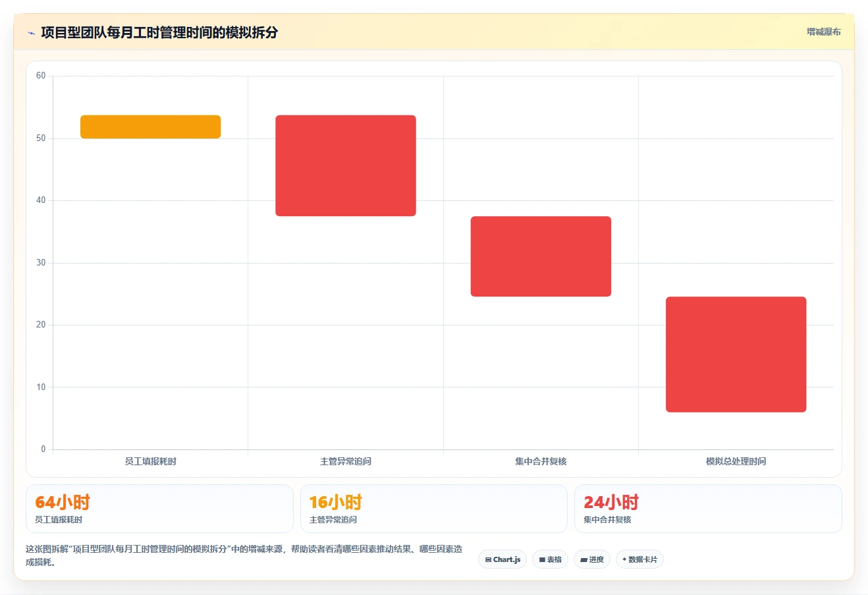Click the y-axis value 0
868x595 pixels.
43,449
